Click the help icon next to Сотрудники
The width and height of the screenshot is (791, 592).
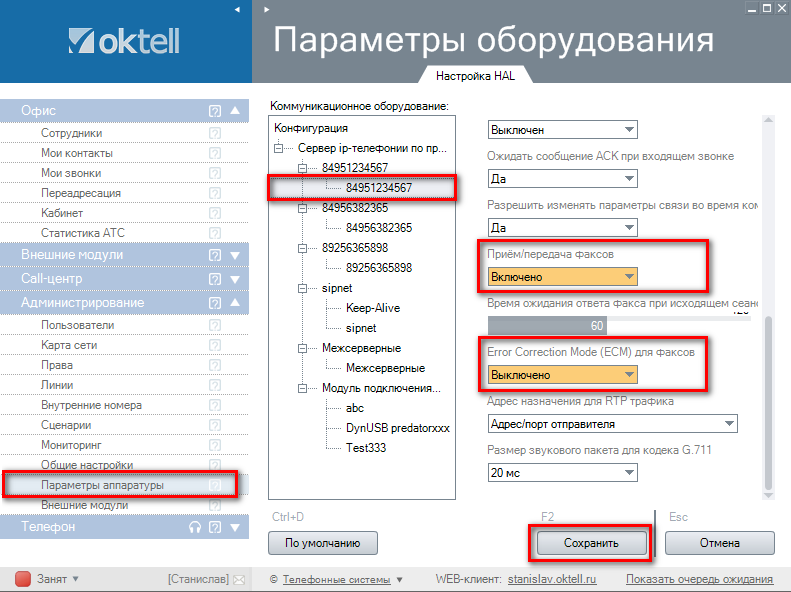click(214, 133)
